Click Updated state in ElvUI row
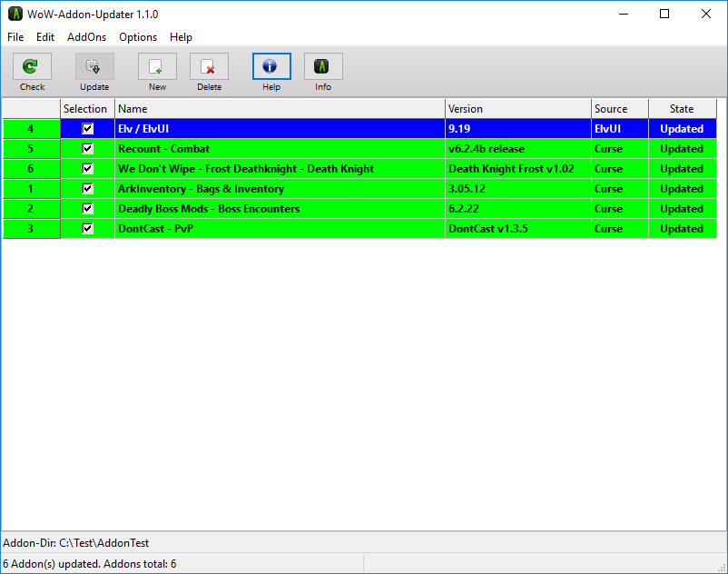 click(x=683, y=129)
